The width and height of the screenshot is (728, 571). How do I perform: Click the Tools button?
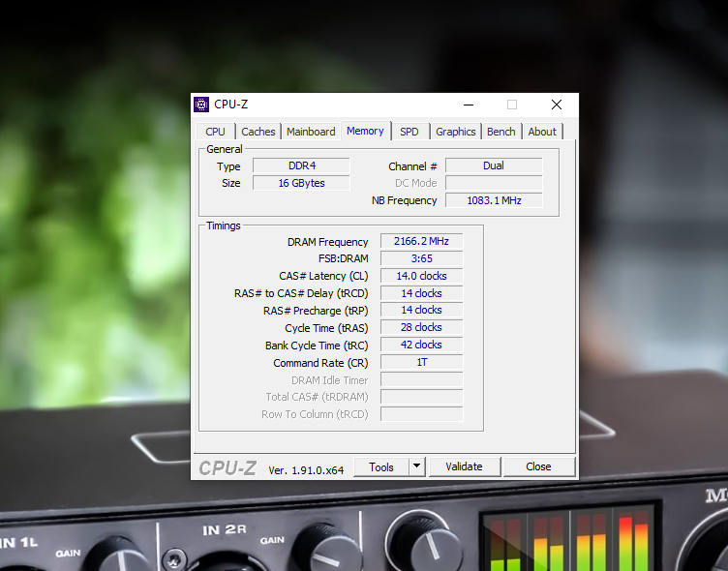coord(381,466)
